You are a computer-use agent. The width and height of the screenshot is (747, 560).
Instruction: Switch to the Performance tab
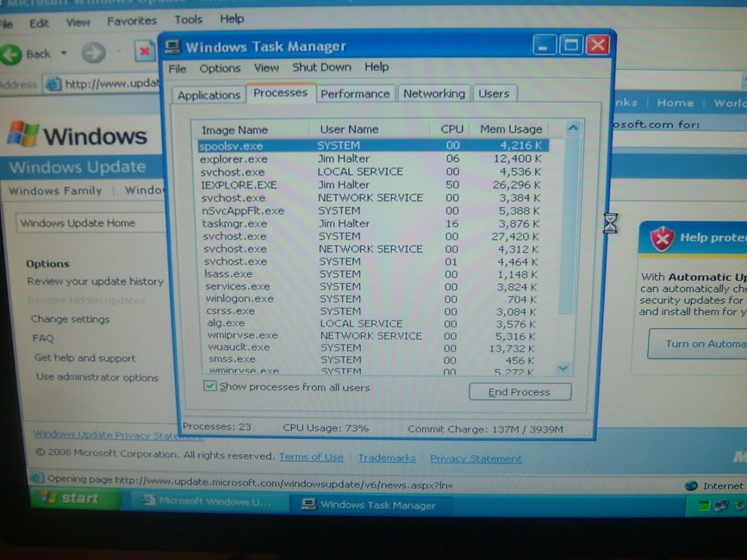[x=355, y=93]
